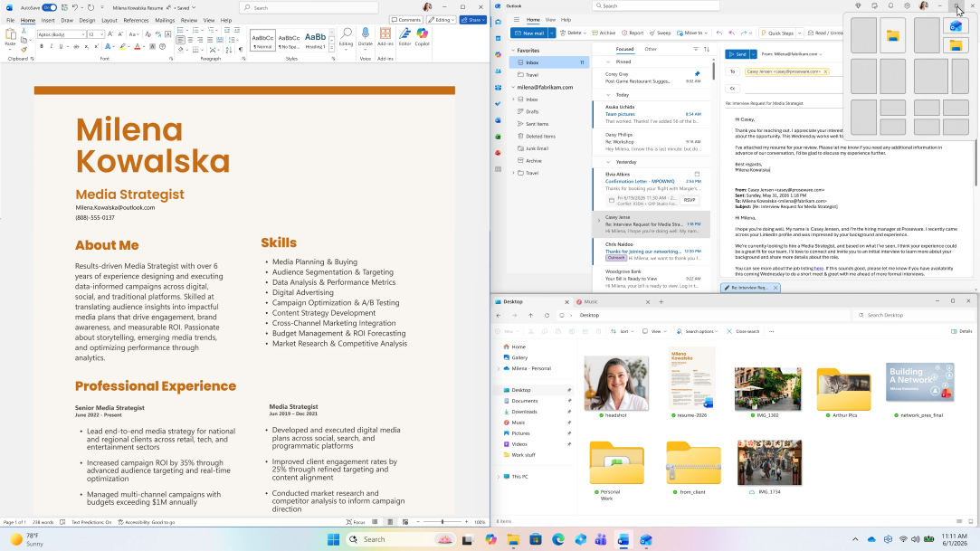This screenshot has height=551, width=980.
Task: Toggle Focus mode in Word status bar
Action: point(356,522)
